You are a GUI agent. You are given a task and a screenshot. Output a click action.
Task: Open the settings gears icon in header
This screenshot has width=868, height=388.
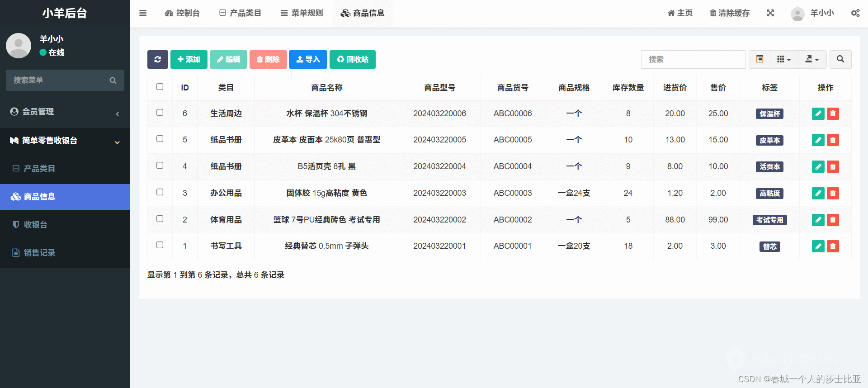tap(855, 13)
